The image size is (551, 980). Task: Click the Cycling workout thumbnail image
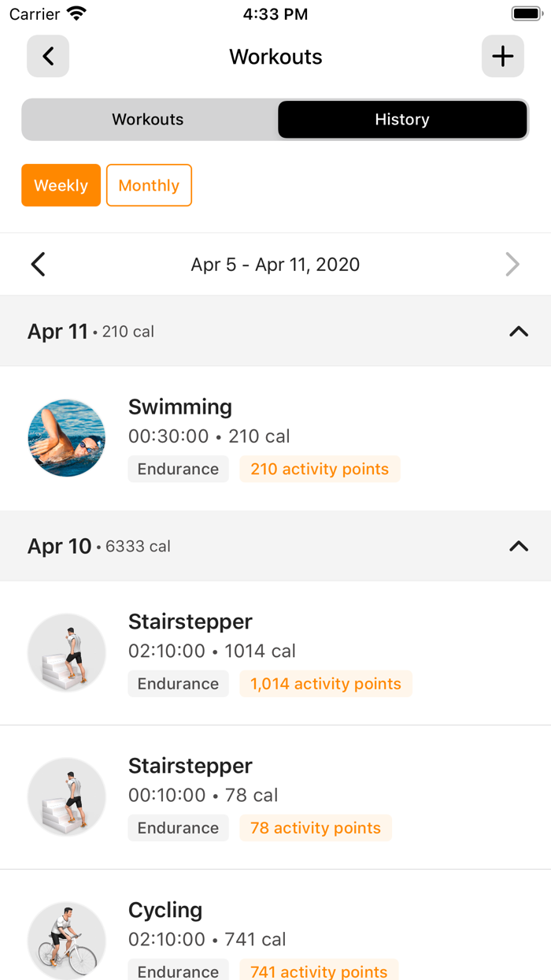[x=66, y=941]
